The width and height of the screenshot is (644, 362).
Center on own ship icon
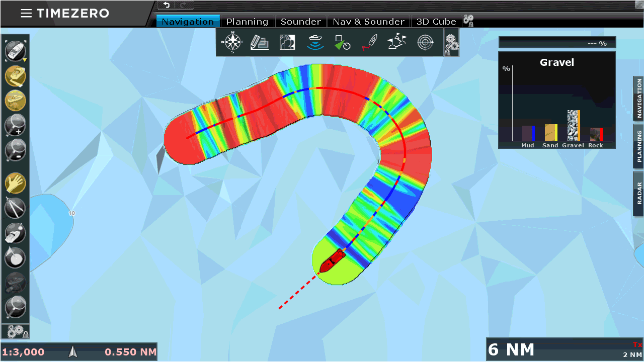click(15, 51)
